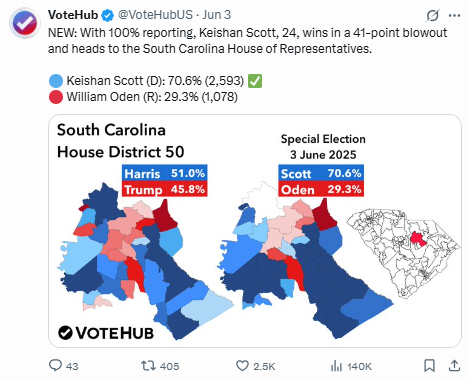Open the VoteHub profile avatar
The width and height of the screenshot is (470, 381).
pos(25,23)
